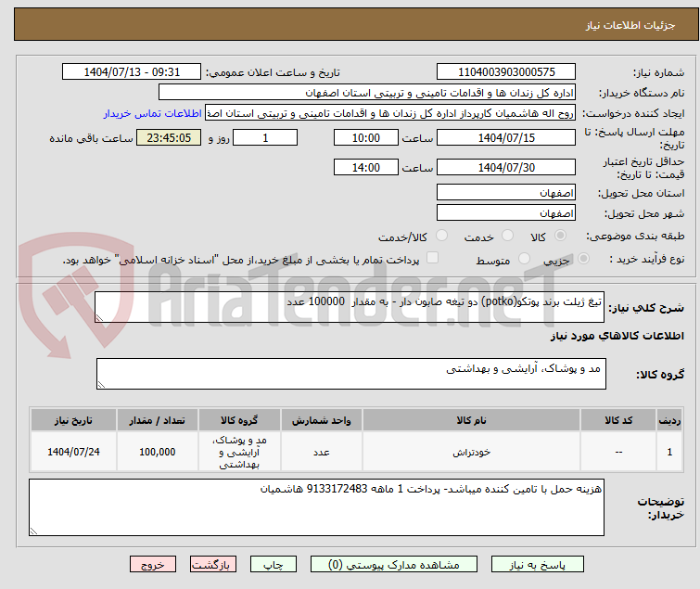Click the تاریخ نیاز column header

(x=73, y=420)
